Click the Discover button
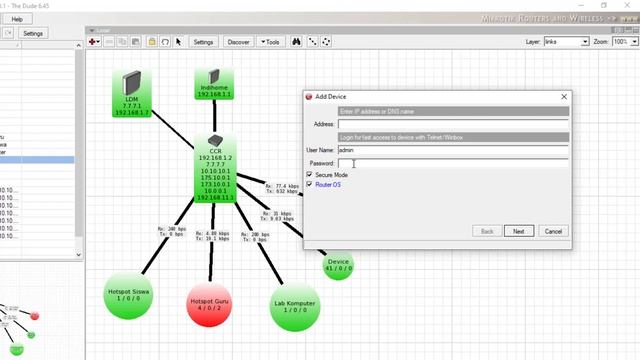640x360 pixels. click(x=238, y=42)
